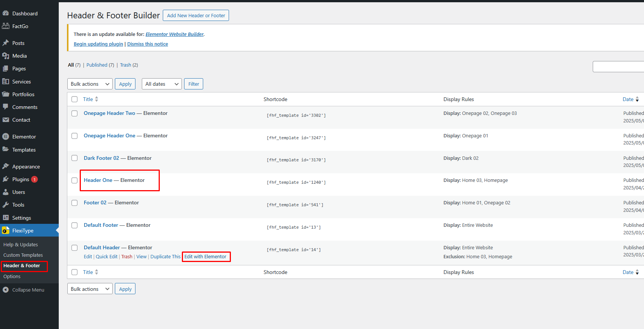The height and width of the screenshot is (329, 644).
Task: Open the bottom Bulk actions dropdown
Action: (90, 289)
